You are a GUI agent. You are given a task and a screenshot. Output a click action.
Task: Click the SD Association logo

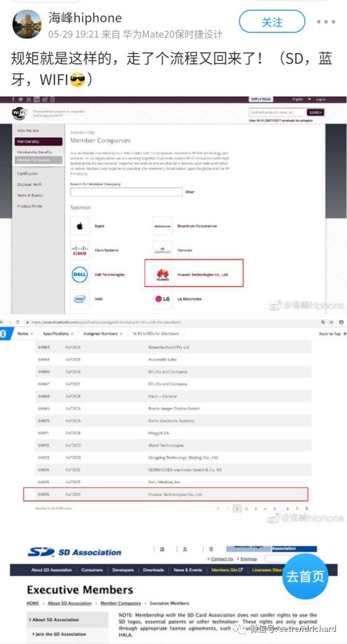[74, 552]
